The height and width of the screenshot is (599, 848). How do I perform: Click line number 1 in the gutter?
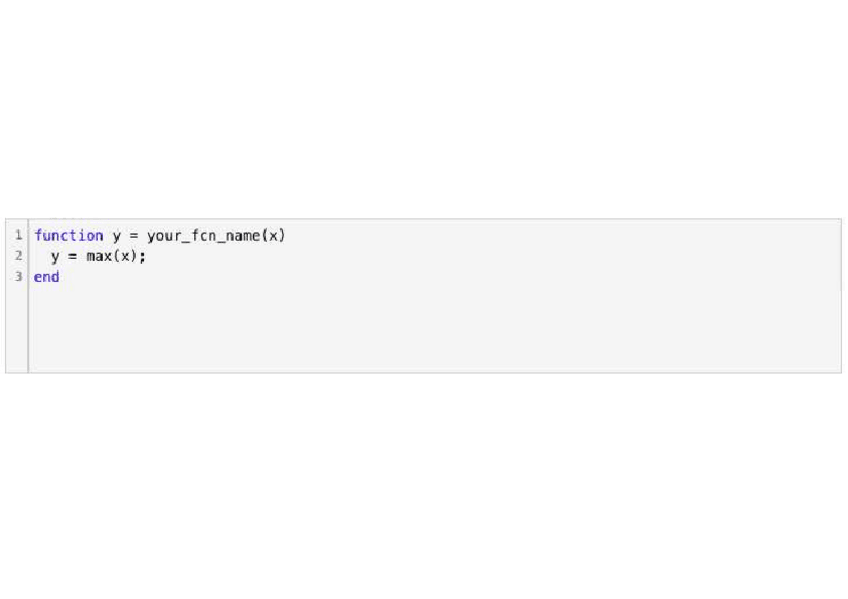pyautogui.click(x=18, y=236)
